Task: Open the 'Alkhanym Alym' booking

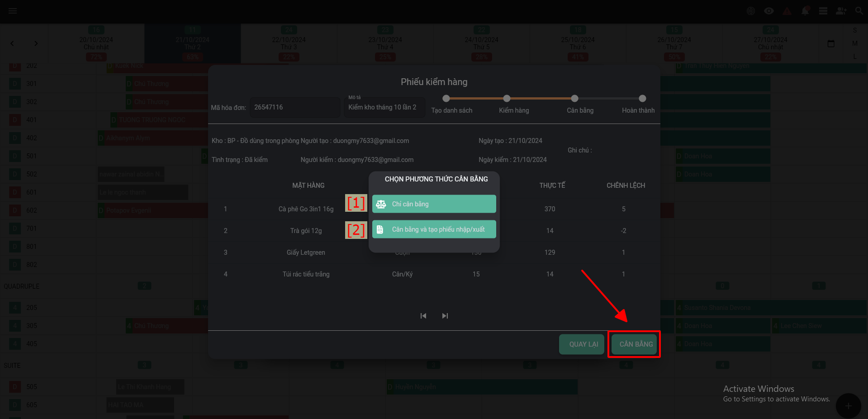Action: 153,138
